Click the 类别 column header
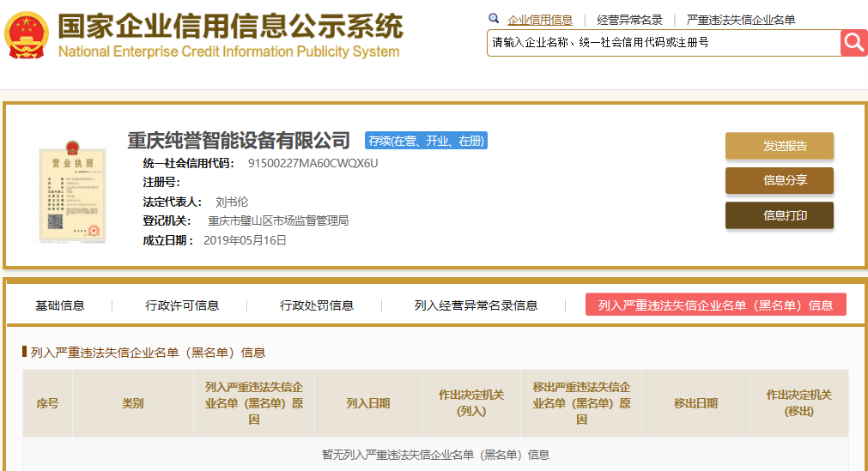868x471 pixels. [x=133, y=403]
